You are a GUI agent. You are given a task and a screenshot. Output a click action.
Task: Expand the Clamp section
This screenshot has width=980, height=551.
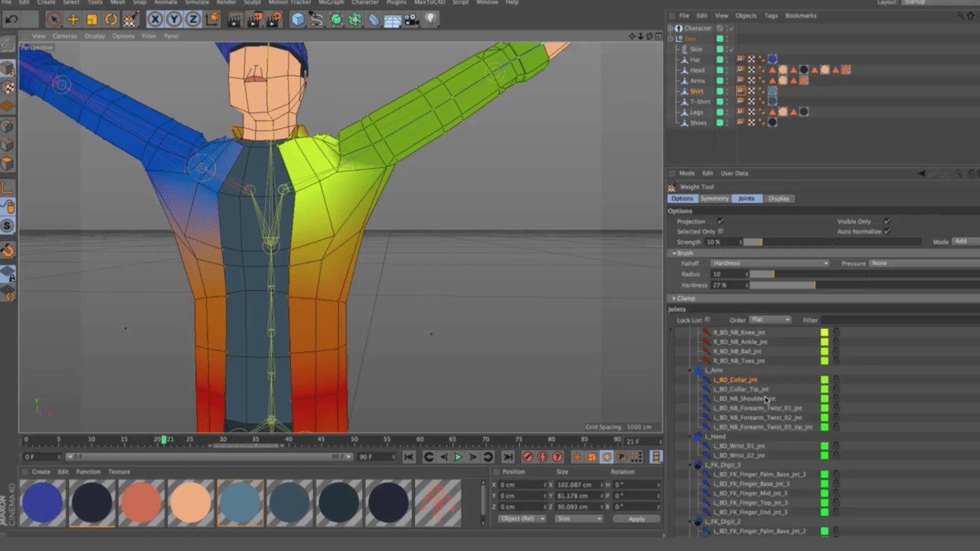[x=685, y=298]
